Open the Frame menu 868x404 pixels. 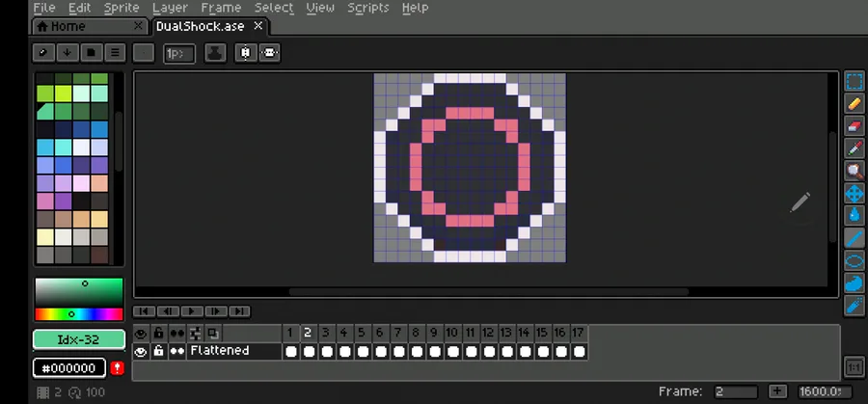click(221, 8)
